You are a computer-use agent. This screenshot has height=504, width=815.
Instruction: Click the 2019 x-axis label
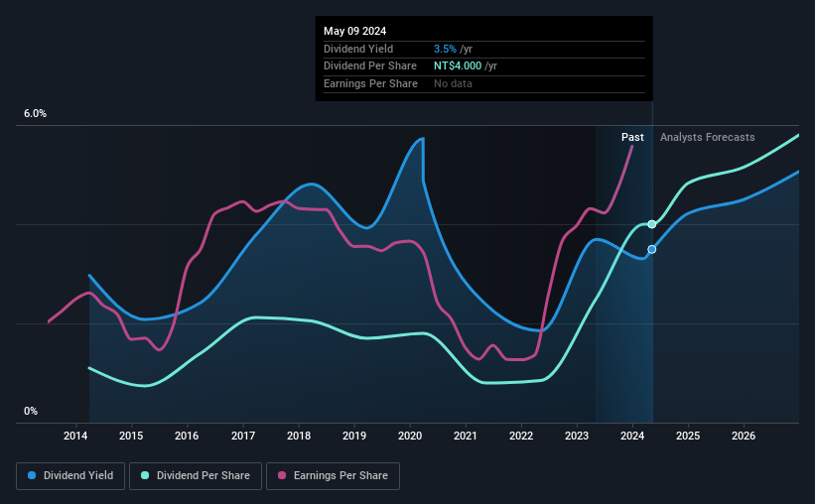[x=354, y=436]
